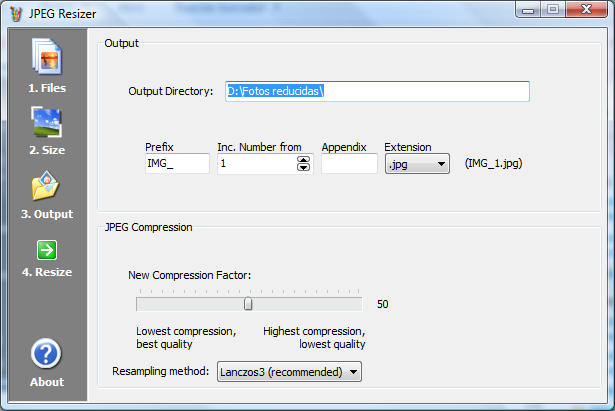Click the 'New Compression Factor:' label

click(189, 275)
